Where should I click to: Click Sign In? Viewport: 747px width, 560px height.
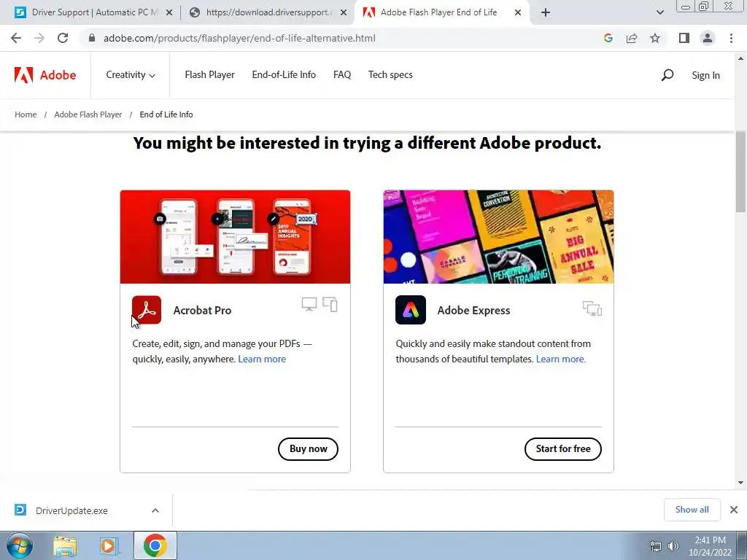tap(705, 75)
